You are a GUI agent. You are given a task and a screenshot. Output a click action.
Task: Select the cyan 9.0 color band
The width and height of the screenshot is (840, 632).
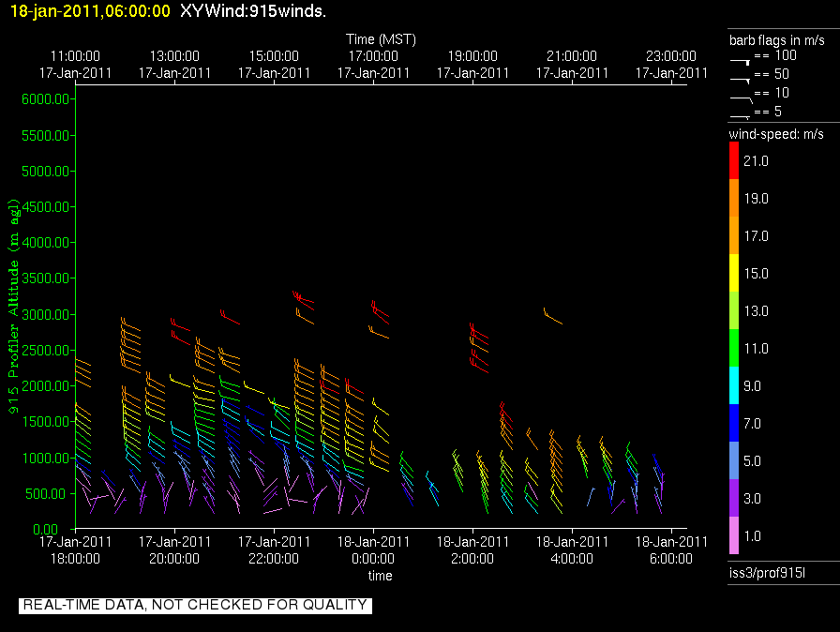[x=734, y=385]
